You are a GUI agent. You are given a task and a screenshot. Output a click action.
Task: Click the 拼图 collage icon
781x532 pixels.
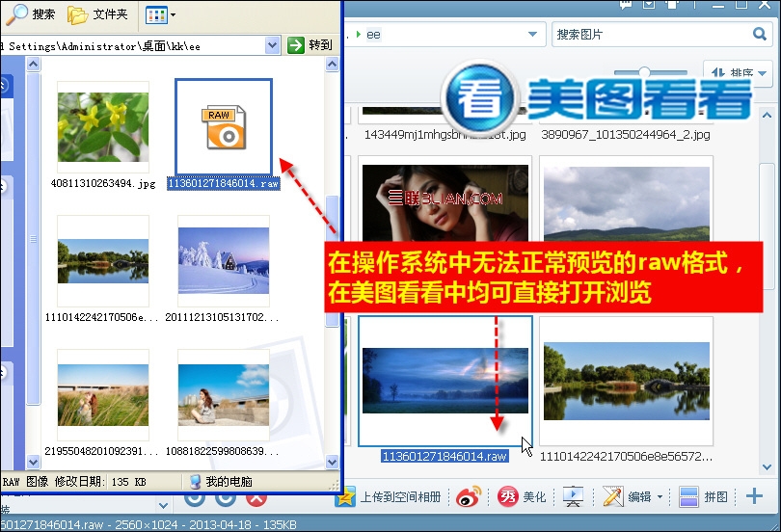pos(688,496)
